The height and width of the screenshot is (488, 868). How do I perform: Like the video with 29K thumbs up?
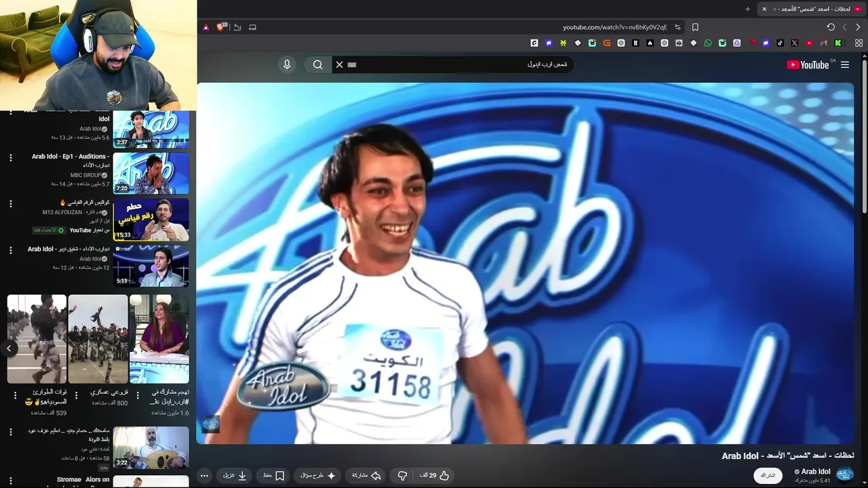(435, 476)
